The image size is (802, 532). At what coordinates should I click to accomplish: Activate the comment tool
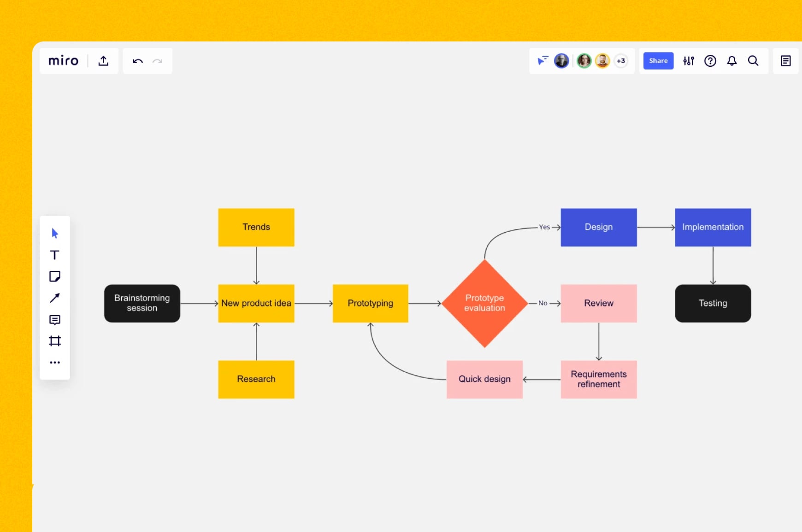click(x=55, y=320)
